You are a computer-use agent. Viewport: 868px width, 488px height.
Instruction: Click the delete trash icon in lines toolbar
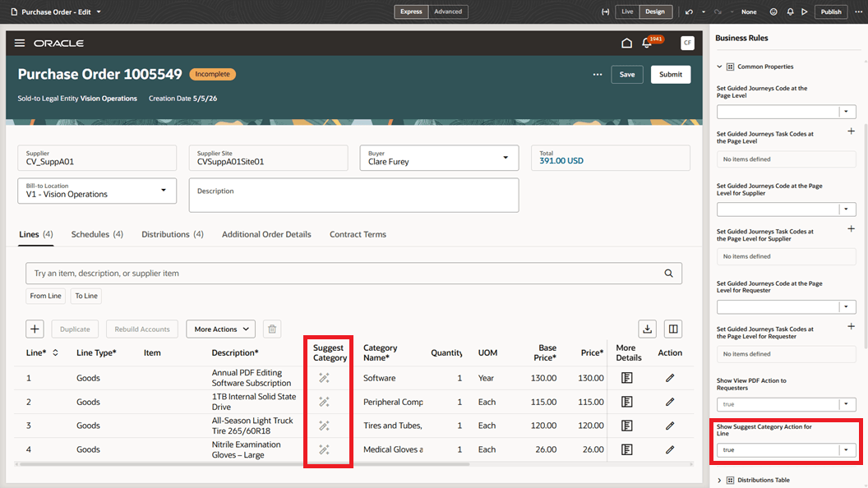[272, 329]
